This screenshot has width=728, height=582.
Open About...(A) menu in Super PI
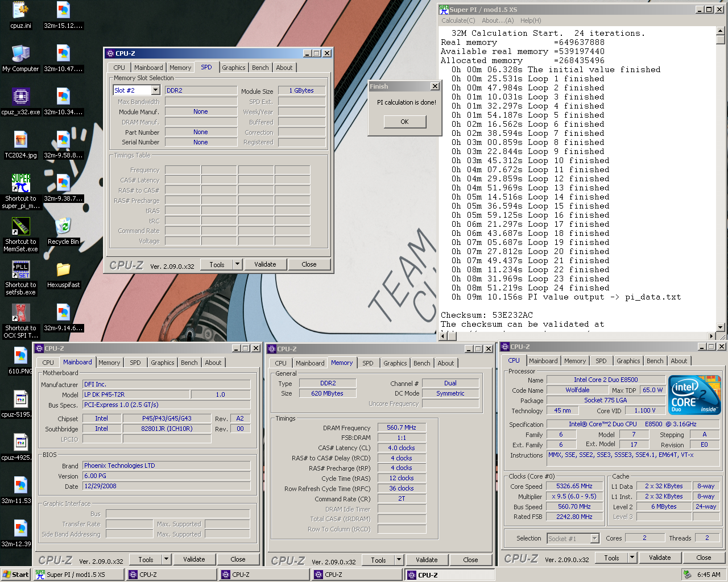point(498,20)
